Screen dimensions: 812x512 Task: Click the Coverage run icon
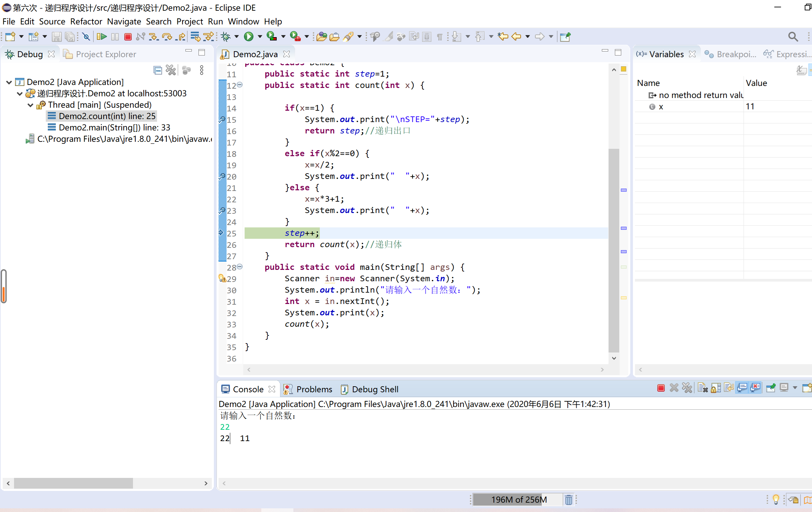(271, 36)
